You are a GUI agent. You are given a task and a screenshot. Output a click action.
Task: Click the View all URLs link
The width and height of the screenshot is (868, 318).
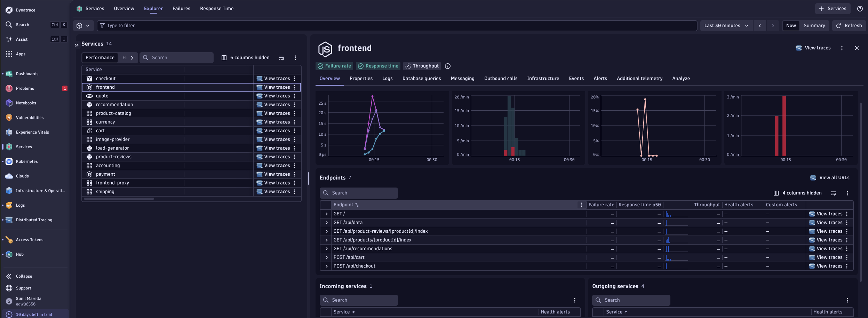coord(829,178)
